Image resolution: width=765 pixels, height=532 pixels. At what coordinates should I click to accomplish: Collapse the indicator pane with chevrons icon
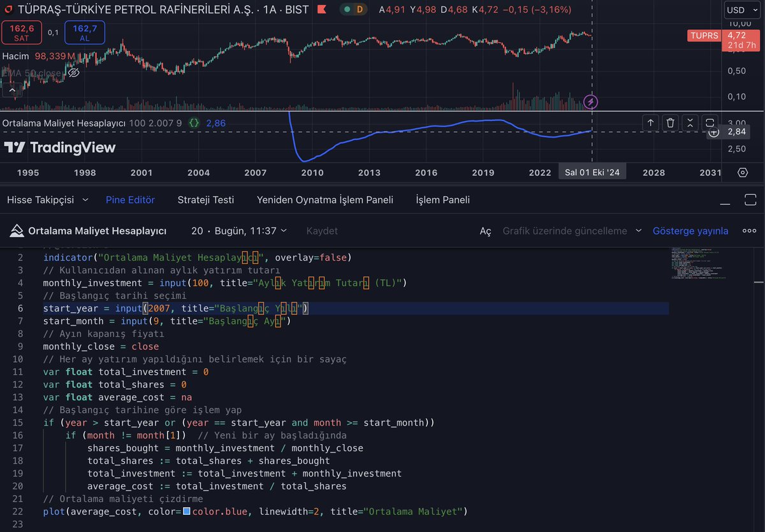tap(690, 123)
